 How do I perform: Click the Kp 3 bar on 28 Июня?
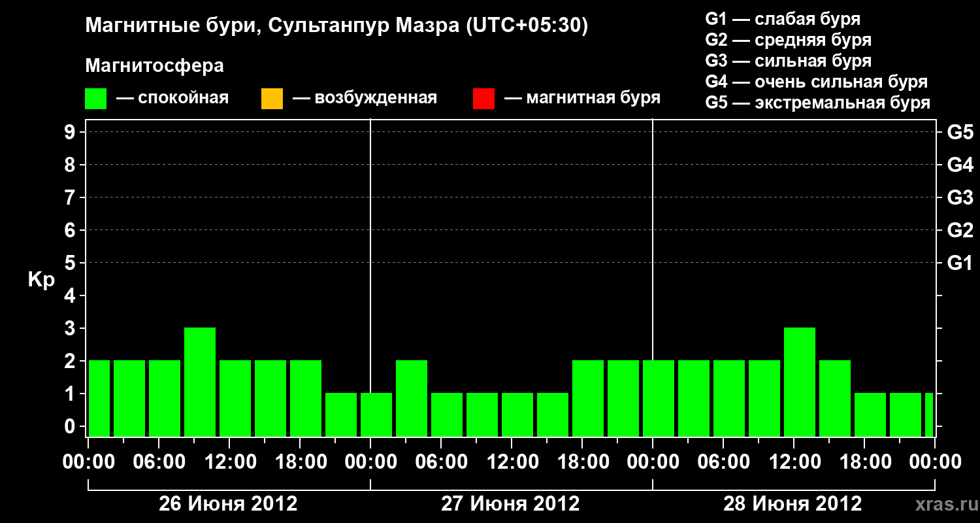click(800, 382)
